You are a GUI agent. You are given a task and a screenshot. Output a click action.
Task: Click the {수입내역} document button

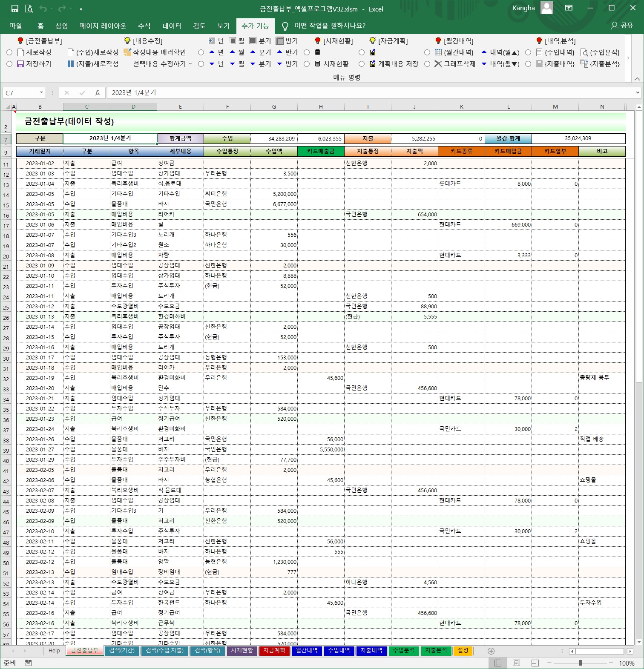click(x=555, y=52)
